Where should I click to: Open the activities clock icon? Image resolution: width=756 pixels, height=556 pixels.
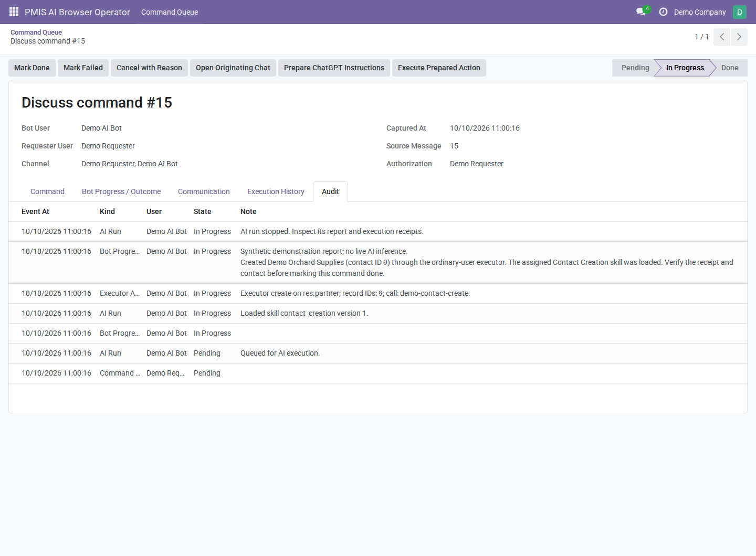663,12
